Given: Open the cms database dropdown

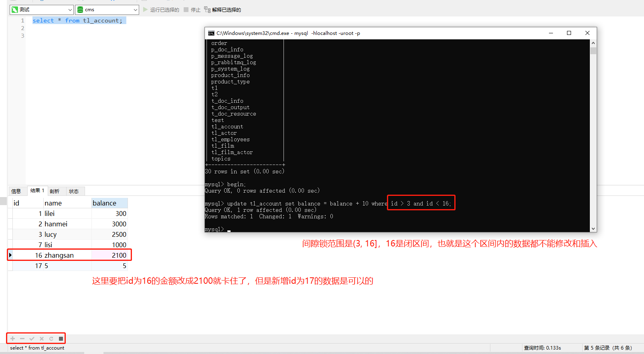Looking at the screenshot, I should point(107,10).
